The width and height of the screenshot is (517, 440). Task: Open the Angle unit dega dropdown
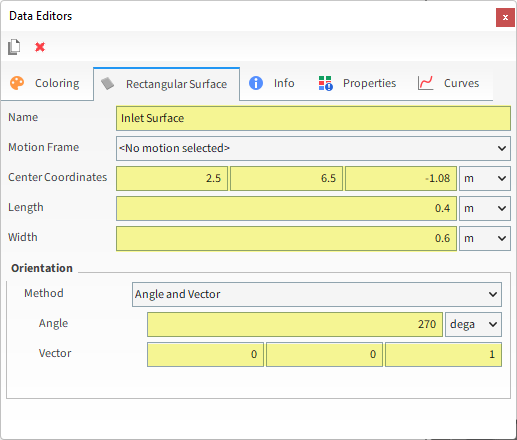tap(473, 324)
